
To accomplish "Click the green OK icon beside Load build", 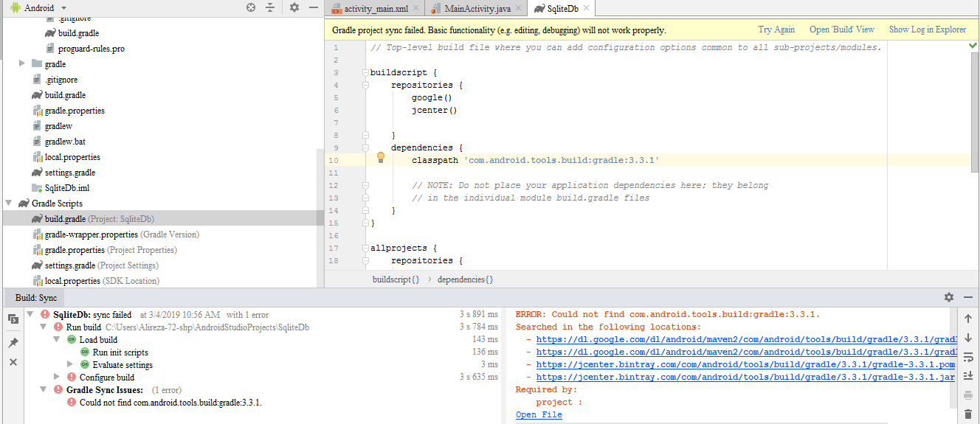I will (71, 339).
